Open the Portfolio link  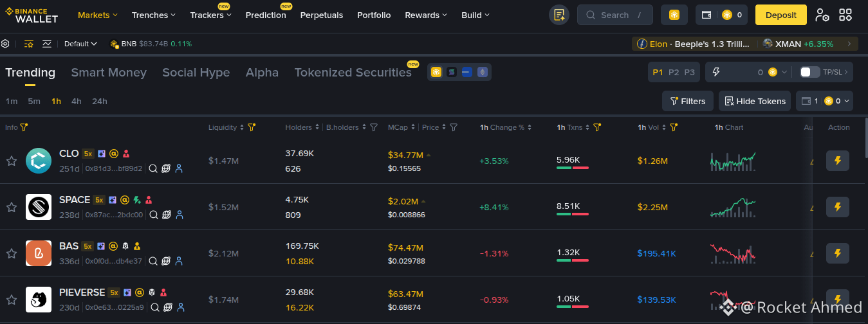[x=374, y=15]
